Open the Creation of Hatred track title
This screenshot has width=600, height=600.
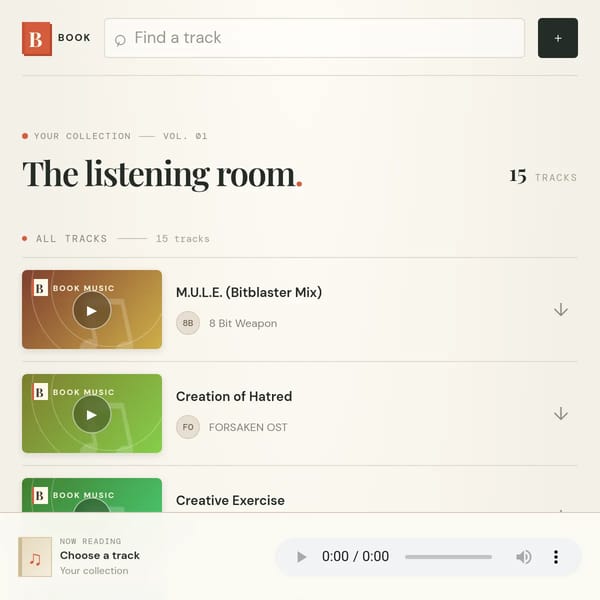point(234,396)
